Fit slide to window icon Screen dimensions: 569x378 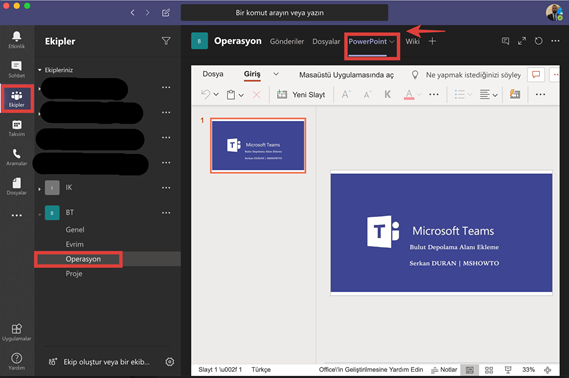(x=547, y=370)
